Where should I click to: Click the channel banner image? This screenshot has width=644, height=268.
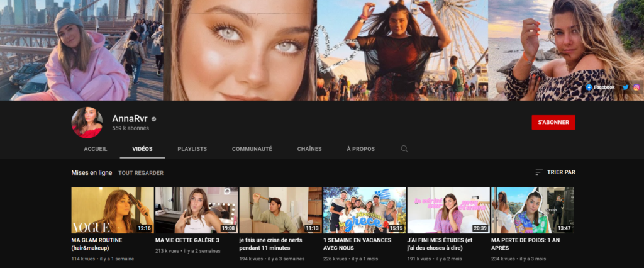tap(322, 50)
